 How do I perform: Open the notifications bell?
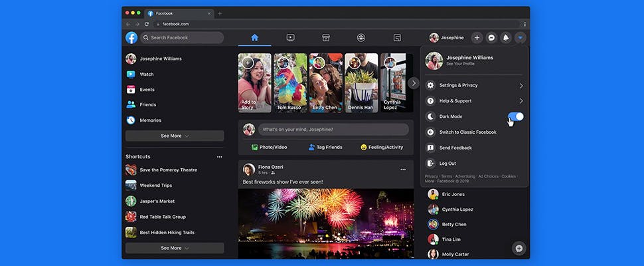pos(506,38)
